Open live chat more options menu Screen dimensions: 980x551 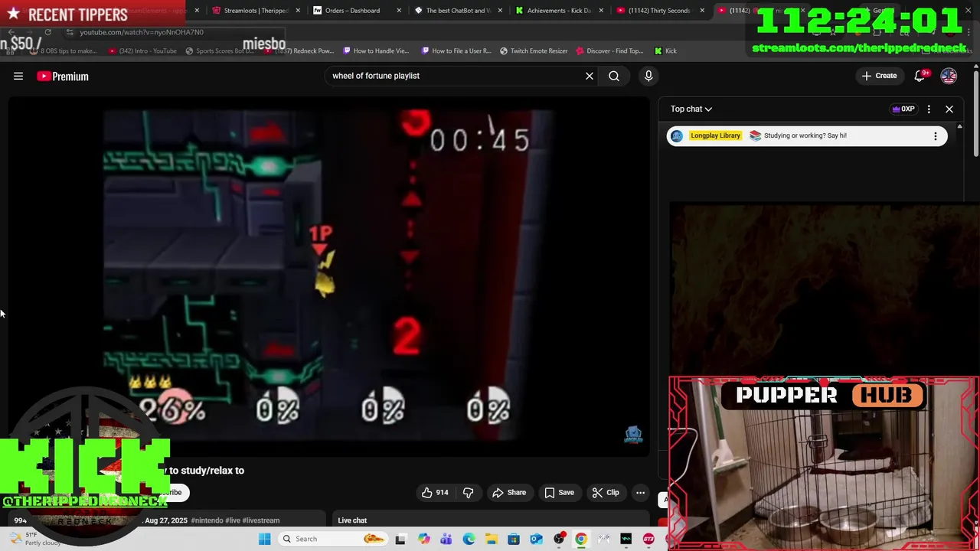pyautogui.click(x=929, y=109)
